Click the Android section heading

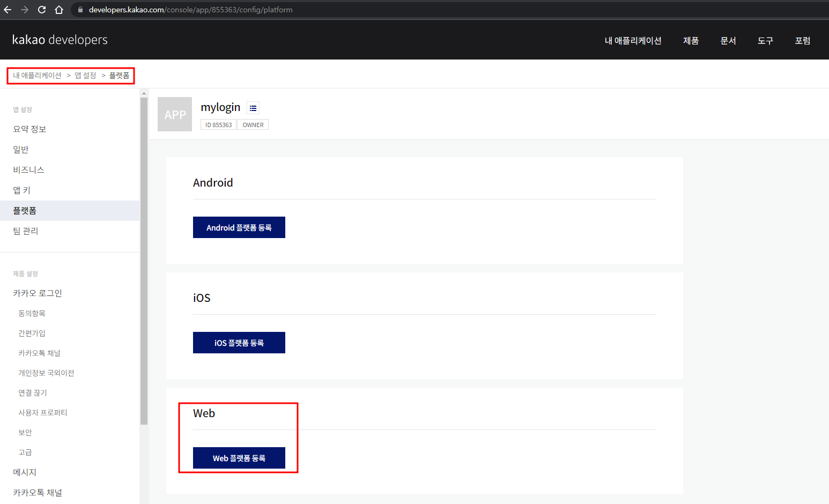click(213, 183)
